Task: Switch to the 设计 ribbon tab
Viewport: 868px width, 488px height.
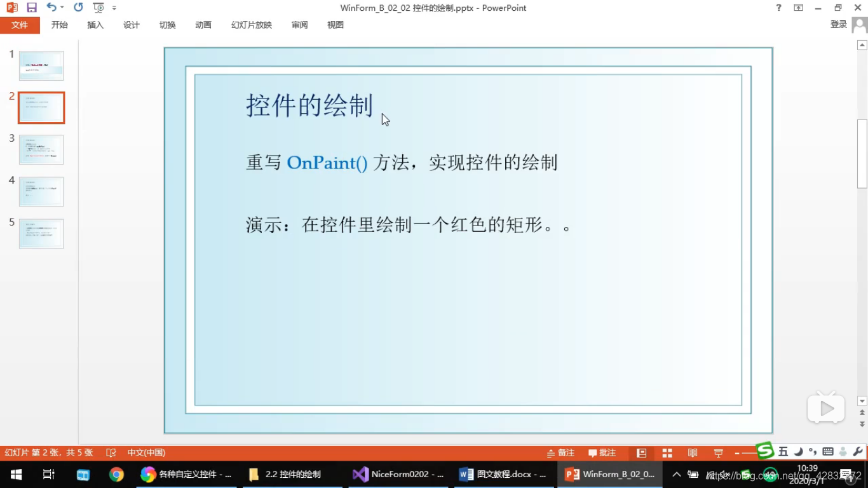Action: 132,25
